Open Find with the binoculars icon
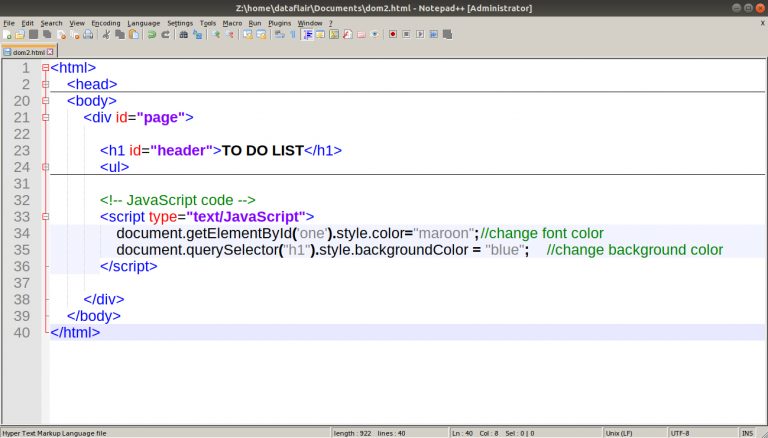 click(x=184, y=34)
